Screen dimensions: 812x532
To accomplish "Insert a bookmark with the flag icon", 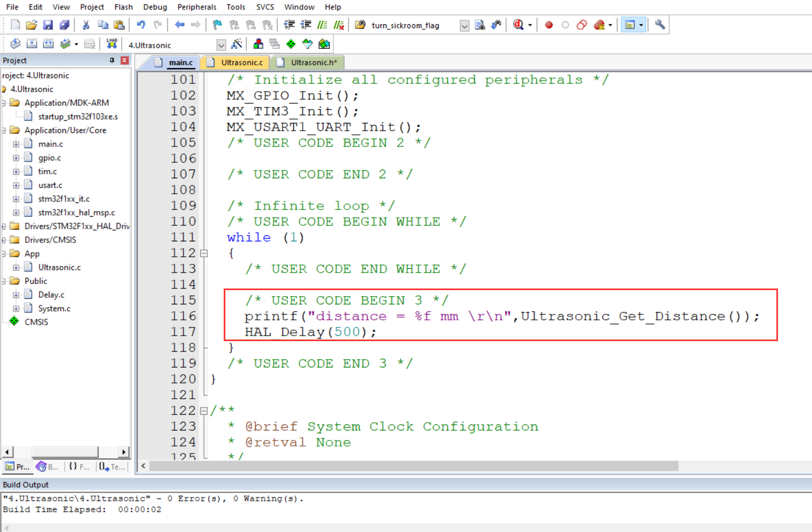I will [218, 25].
